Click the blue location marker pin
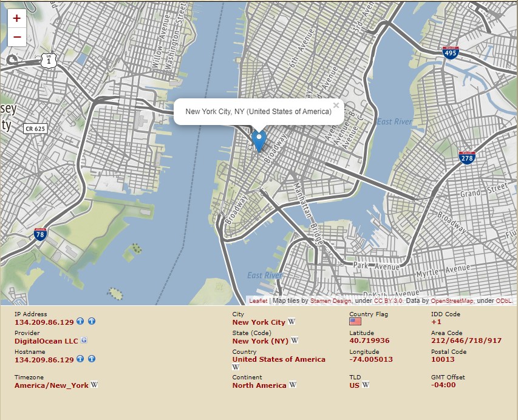Viewport: 518px width, 420px height. pos(259,140)
